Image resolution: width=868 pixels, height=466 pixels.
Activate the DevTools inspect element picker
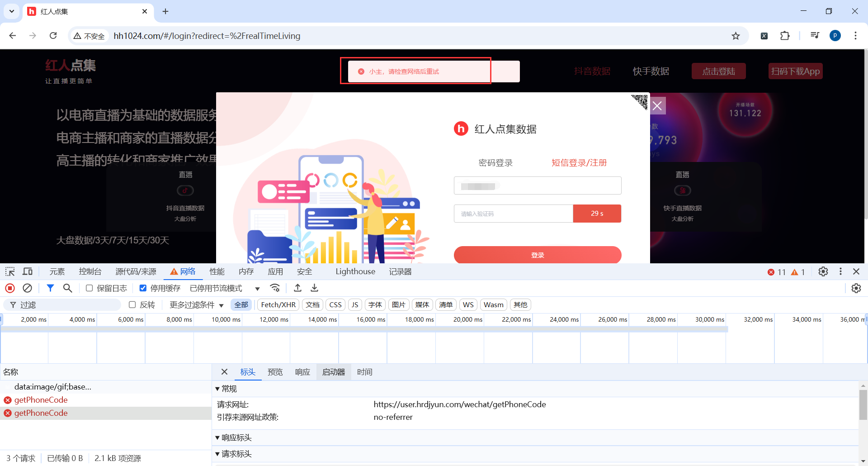pos(10,271)
